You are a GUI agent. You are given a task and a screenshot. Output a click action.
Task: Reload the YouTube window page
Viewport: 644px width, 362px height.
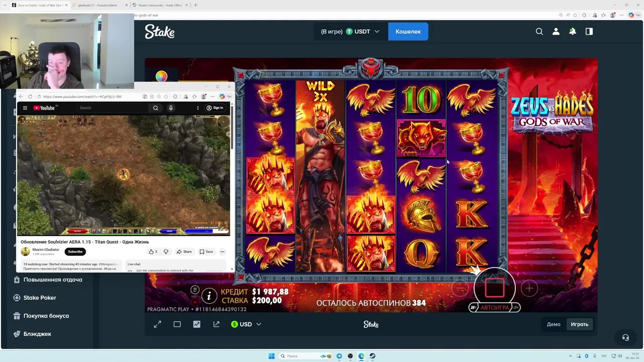tap(30, 97)
